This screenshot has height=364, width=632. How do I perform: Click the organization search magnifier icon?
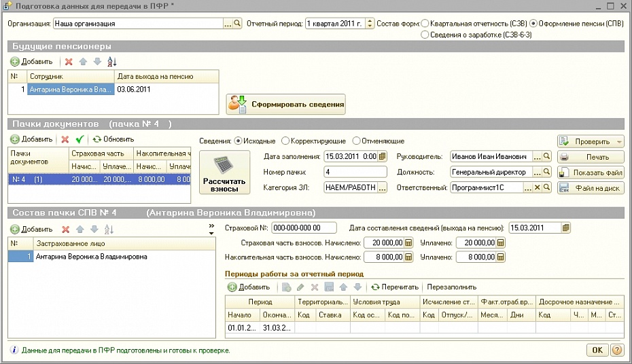click(237, 23)
